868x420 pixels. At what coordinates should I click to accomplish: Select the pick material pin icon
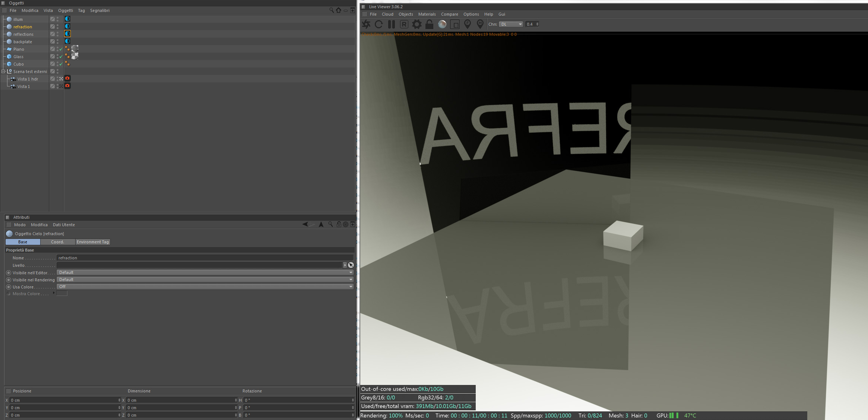point(480,25)
